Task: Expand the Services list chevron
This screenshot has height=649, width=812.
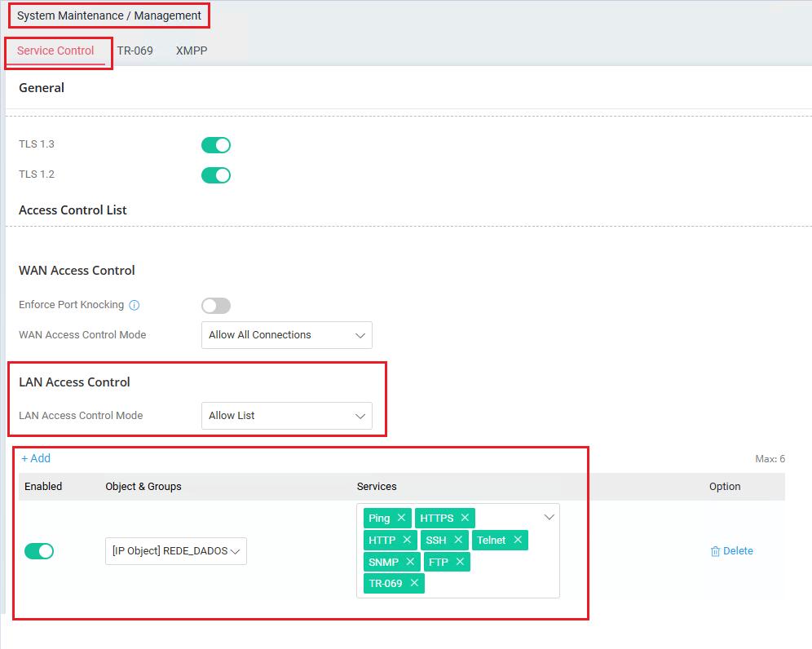Action: [x=549, y=517]
